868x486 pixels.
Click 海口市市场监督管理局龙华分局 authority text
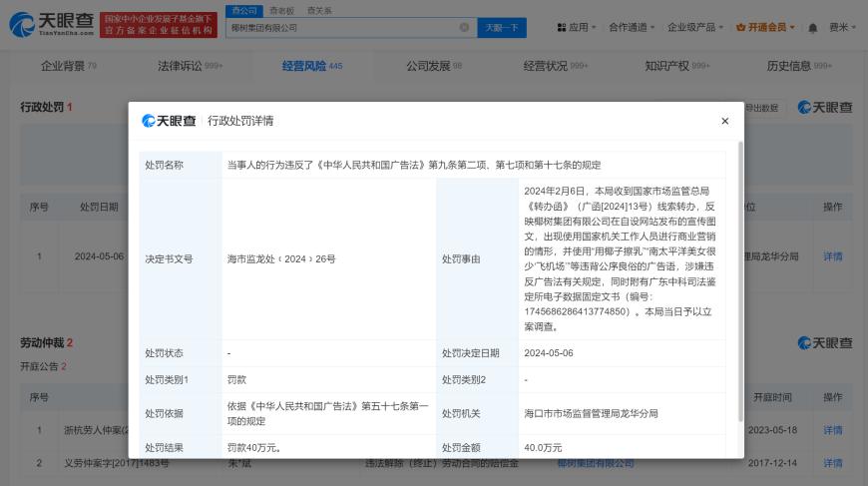pos(592,413)
